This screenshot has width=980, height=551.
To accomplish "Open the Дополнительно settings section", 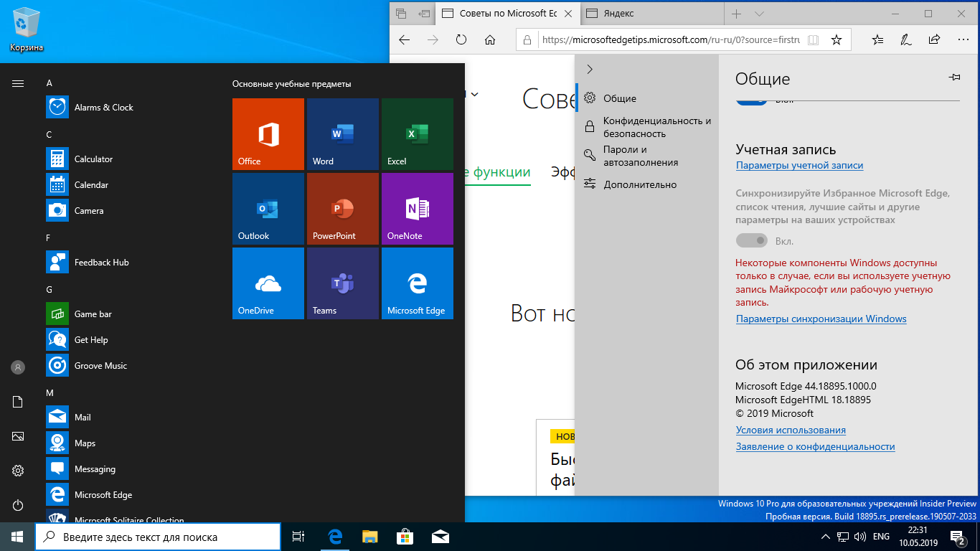I will point(647,184).
